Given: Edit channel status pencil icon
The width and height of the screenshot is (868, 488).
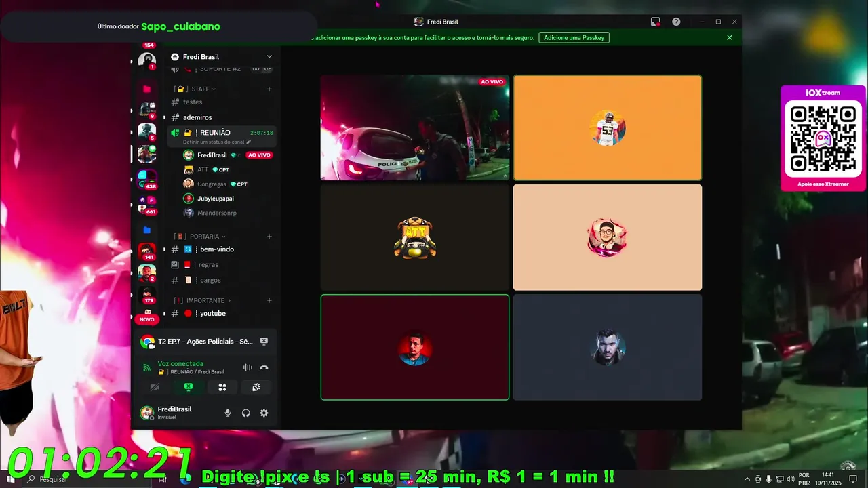Looking at the screenshot, I should (x=248, y=142).
